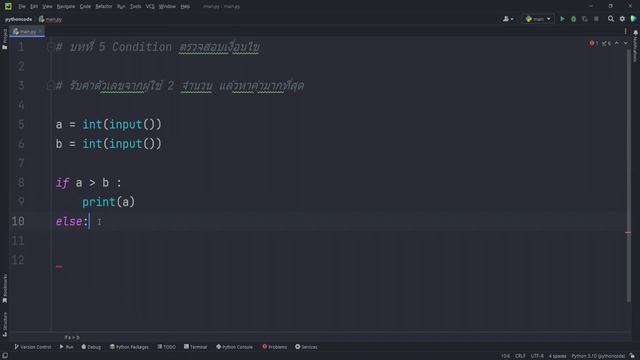The image size is (640, 360).
Task: Click pythoncode project breadcrumb
Action: pyautogui.click(x=18, y=19)
